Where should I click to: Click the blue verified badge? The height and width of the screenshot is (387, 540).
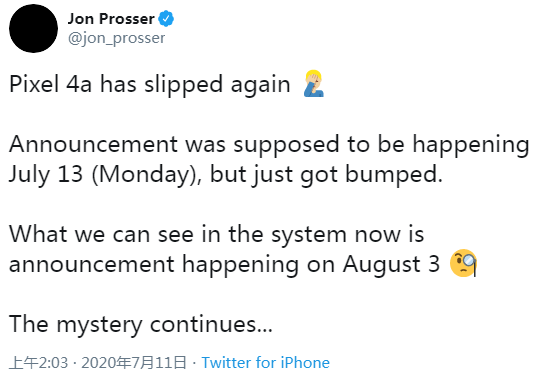[x=166, y=19]
